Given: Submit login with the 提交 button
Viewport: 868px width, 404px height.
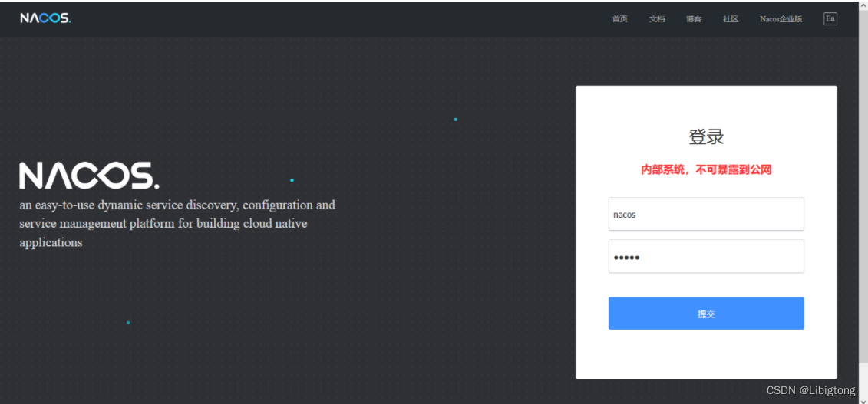Looking at the screenshot, I should tap(706, 314).
